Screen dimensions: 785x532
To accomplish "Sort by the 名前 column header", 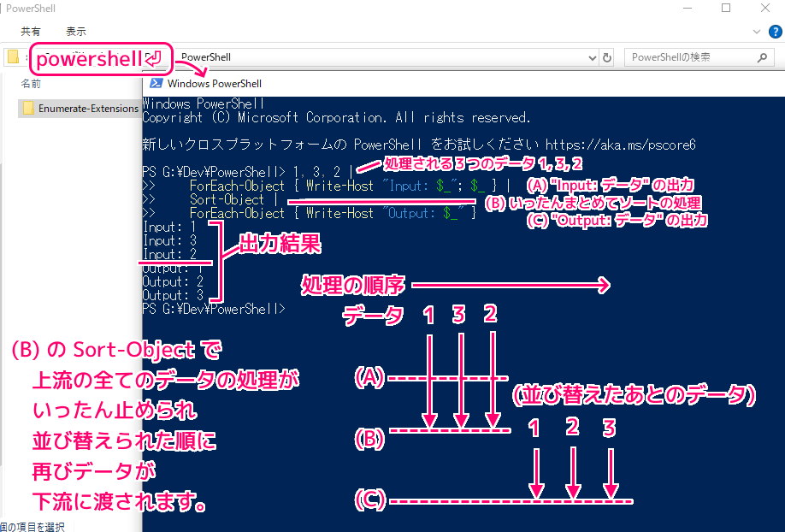I will (31, 84).
